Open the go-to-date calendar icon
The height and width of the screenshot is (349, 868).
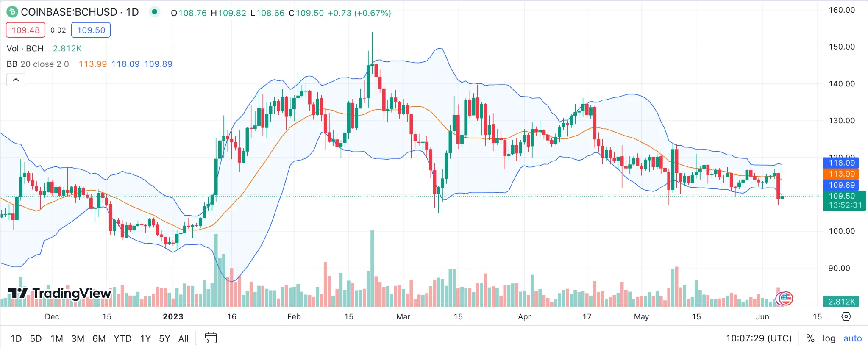210,338
